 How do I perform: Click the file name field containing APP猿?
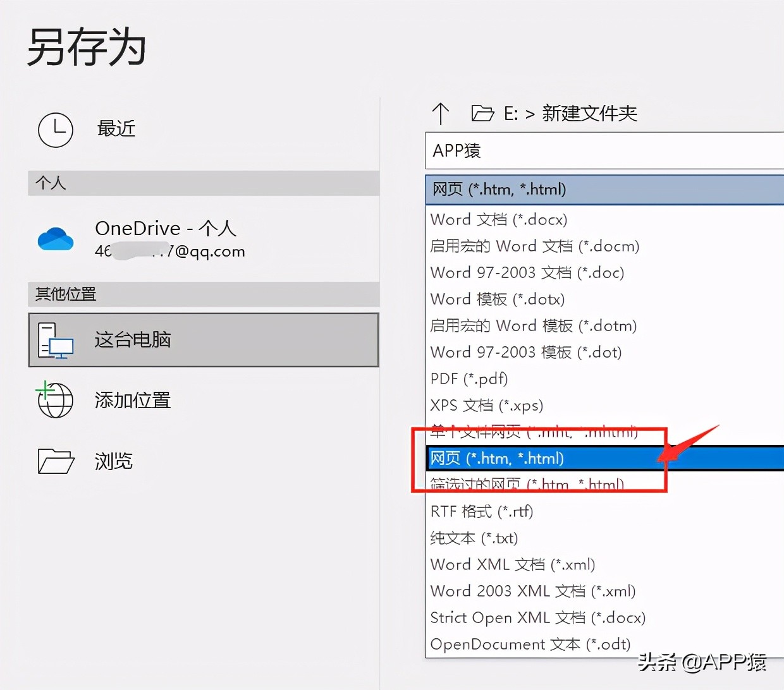tap(604, 150)
